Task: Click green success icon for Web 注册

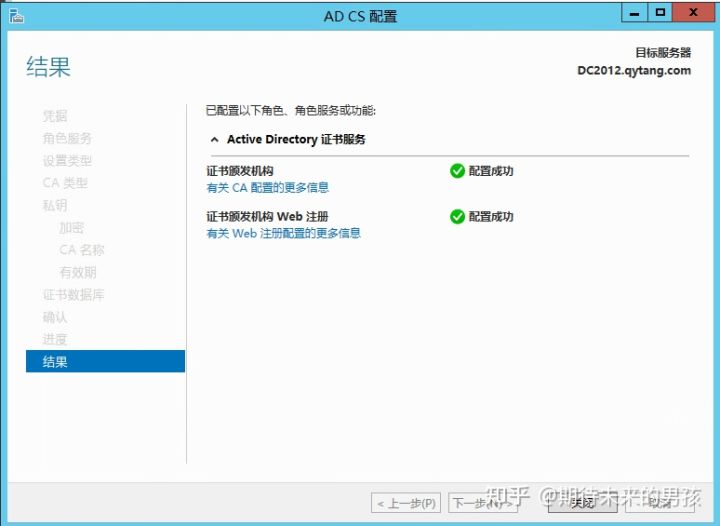Action: pyautogui.click(x=457, y=216)
